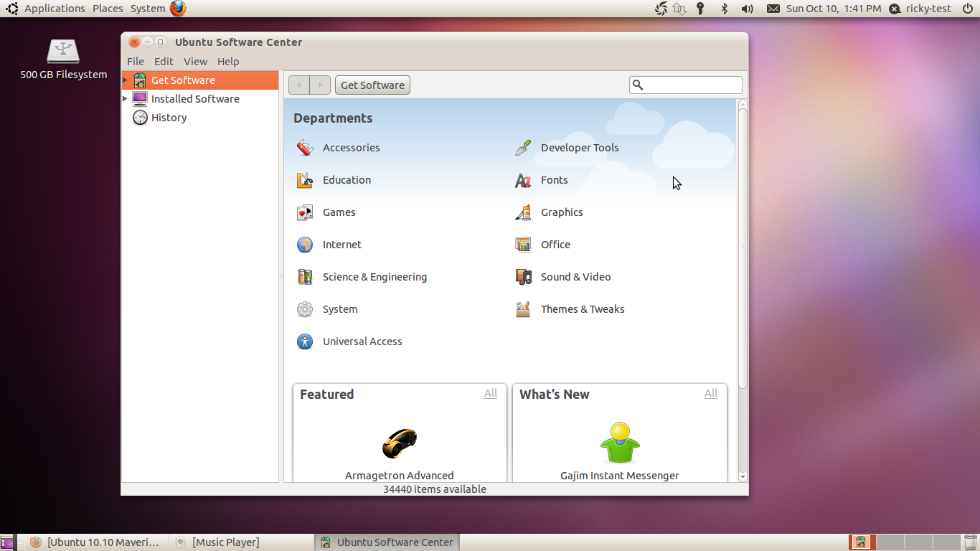Open the Internet globe icon
The height and width of the screenshot is (551, 980).
(x=305, y=245)
